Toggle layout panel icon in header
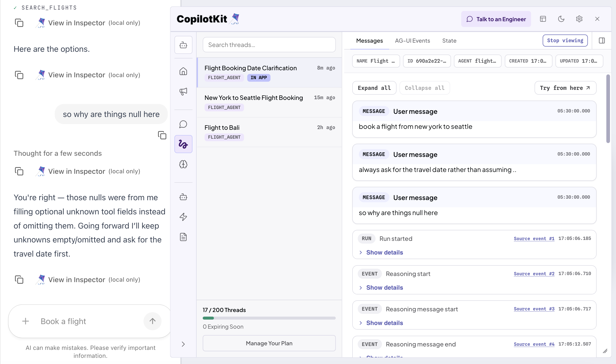The image size is (616, 364). [x=543, y=19]
